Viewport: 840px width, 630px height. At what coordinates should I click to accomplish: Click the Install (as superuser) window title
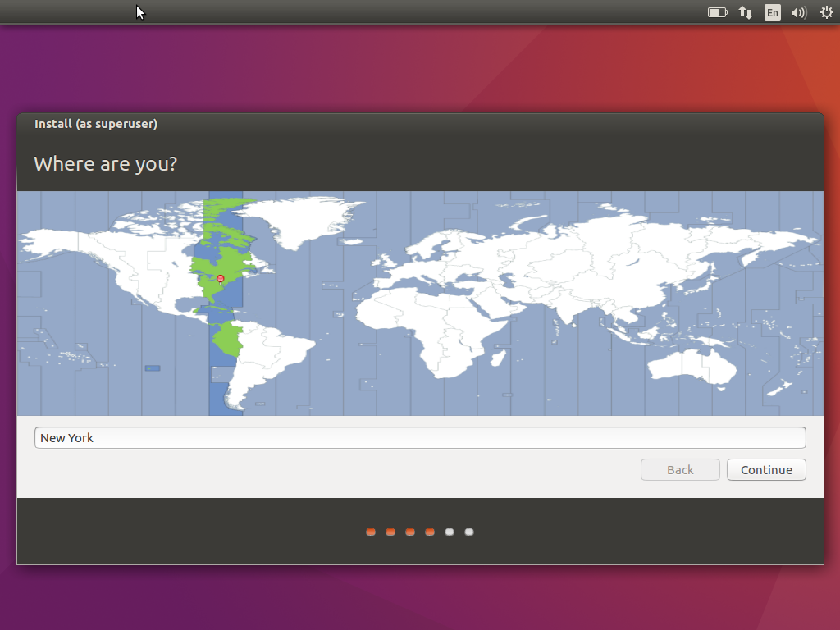click(96, 124)
